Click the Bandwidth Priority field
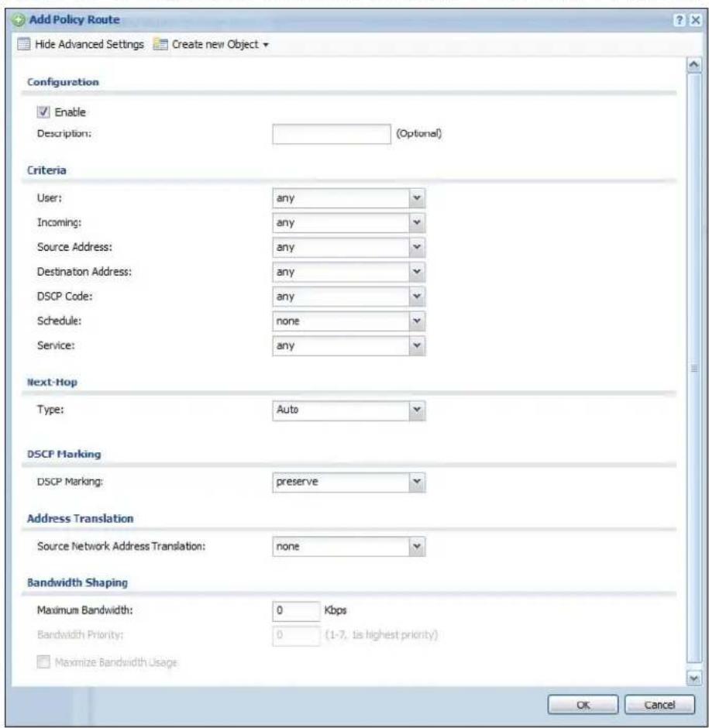 [x=296, y=635]
